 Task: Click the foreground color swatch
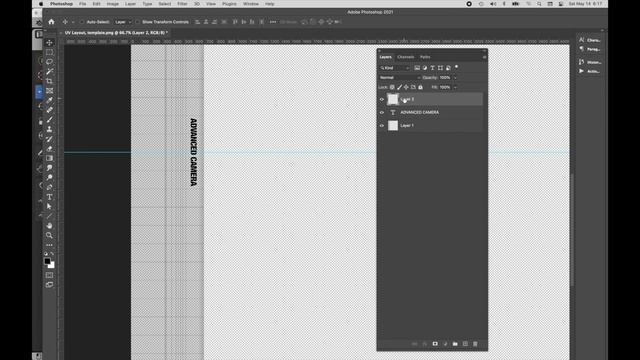[47, 261]
